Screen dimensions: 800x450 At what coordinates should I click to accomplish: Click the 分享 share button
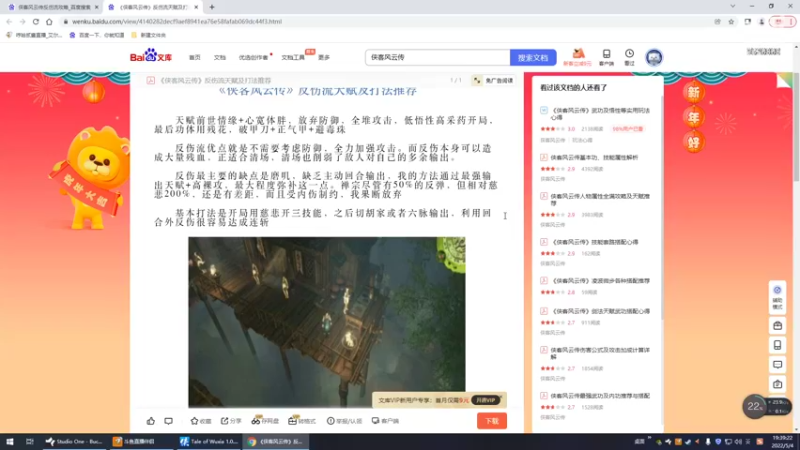pyautogui.click(x=231, y=421)
